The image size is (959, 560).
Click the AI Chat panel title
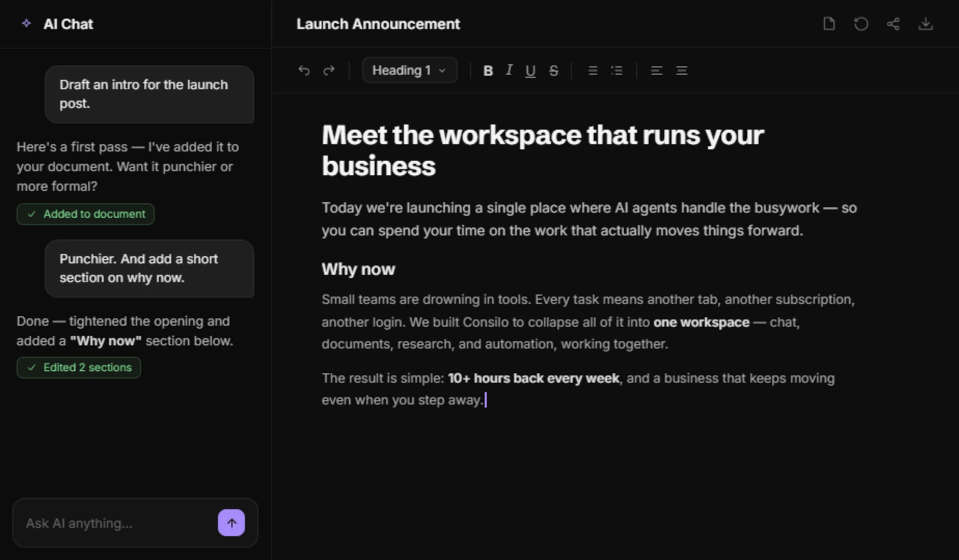coord(68,24)
